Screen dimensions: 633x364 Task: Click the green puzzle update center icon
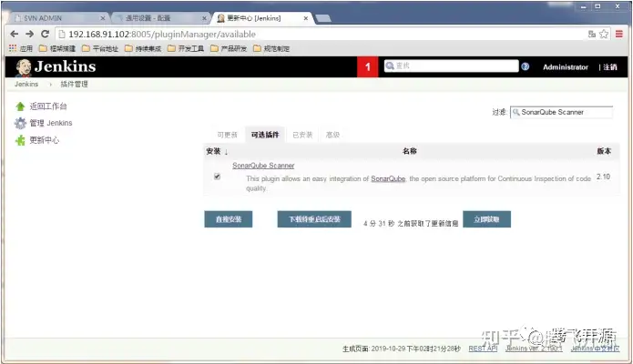[x=20, y=140]
